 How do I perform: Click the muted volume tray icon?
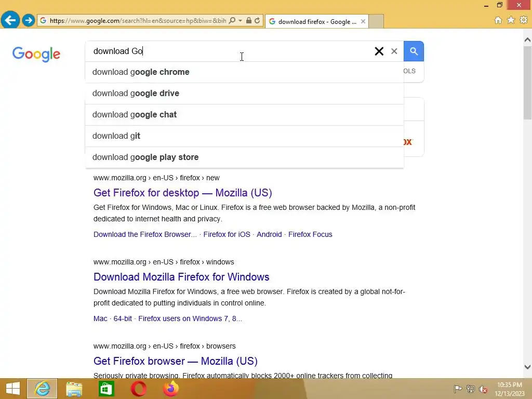(x=483, y=389)
